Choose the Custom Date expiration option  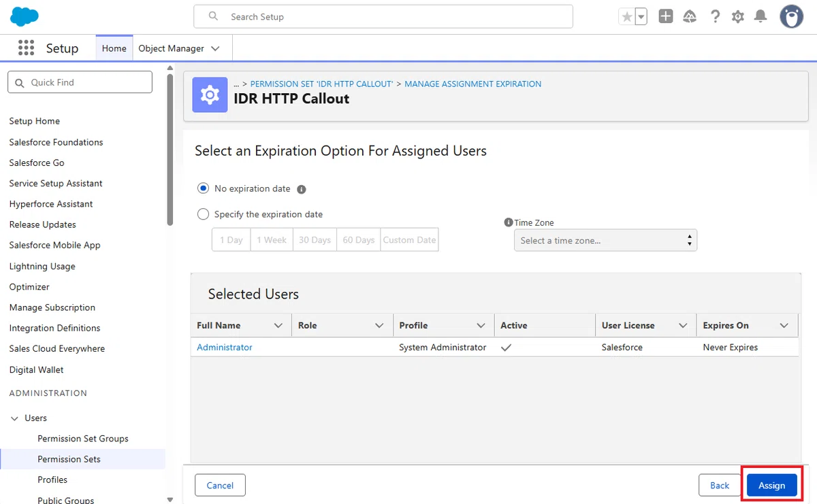(x=409, y=240)
